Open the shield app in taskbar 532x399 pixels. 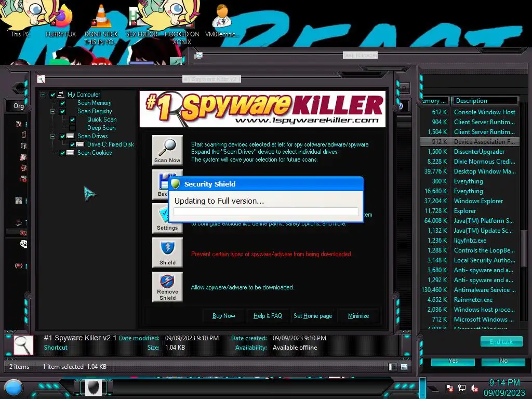click(x=93, y=388)
